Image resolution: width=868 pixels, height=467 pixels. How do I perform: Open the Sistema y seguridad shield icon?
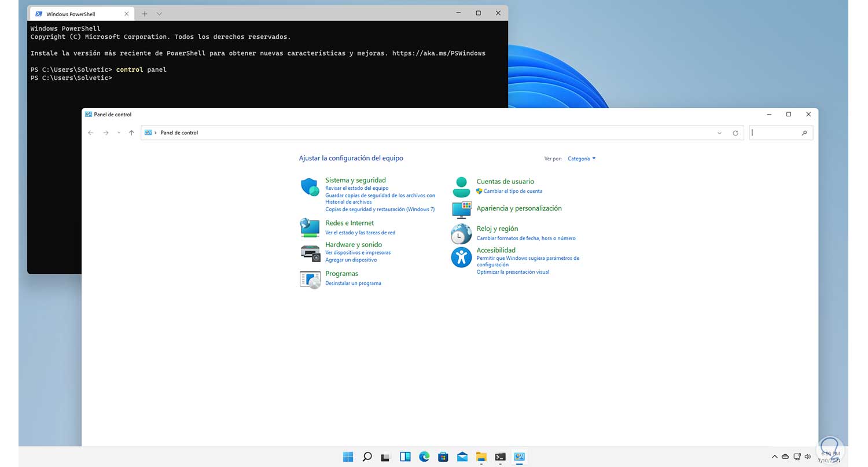310,187
